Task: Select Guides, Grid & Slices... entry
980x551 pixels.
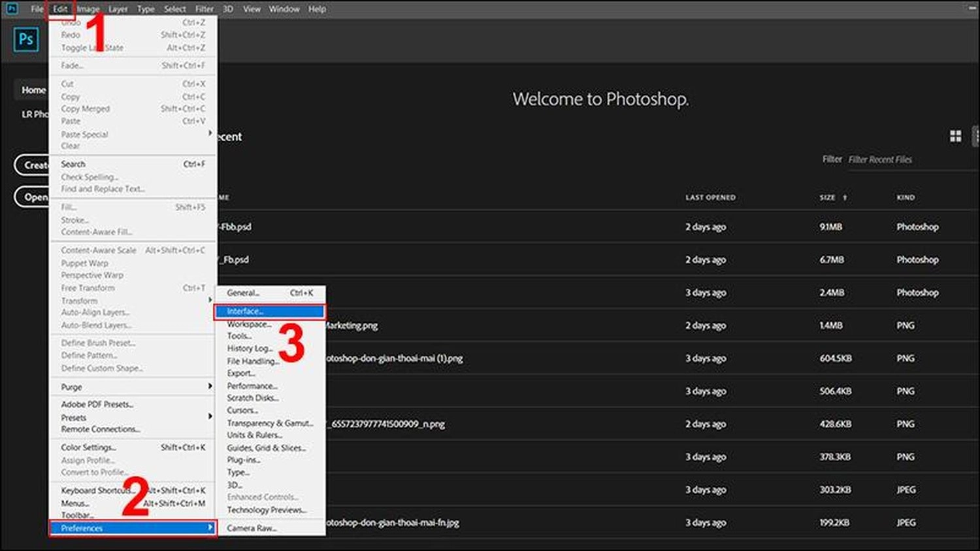Action: [270, 448]
